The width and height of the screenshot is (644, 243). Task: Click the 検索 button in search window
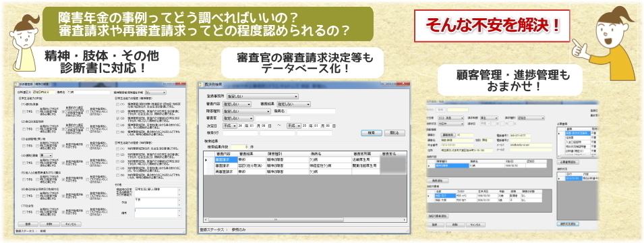(372, 133)
